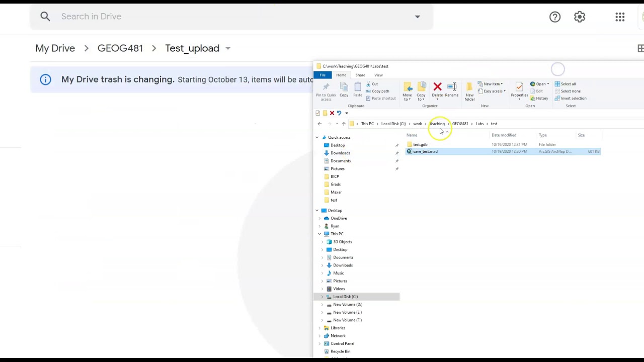Viewport: 644px width, 362px height.
Task: Open Drive Settings gear icon
Action: pos(580,17)
